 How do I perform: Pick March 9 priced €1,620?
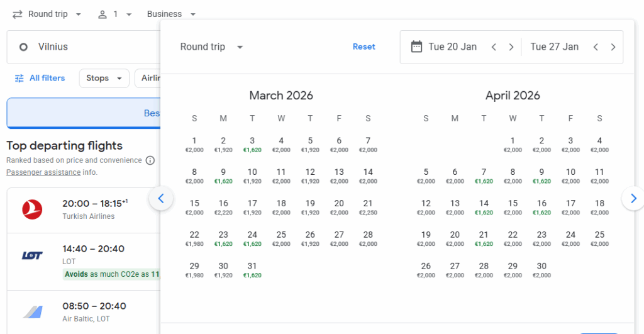(223, 176)
